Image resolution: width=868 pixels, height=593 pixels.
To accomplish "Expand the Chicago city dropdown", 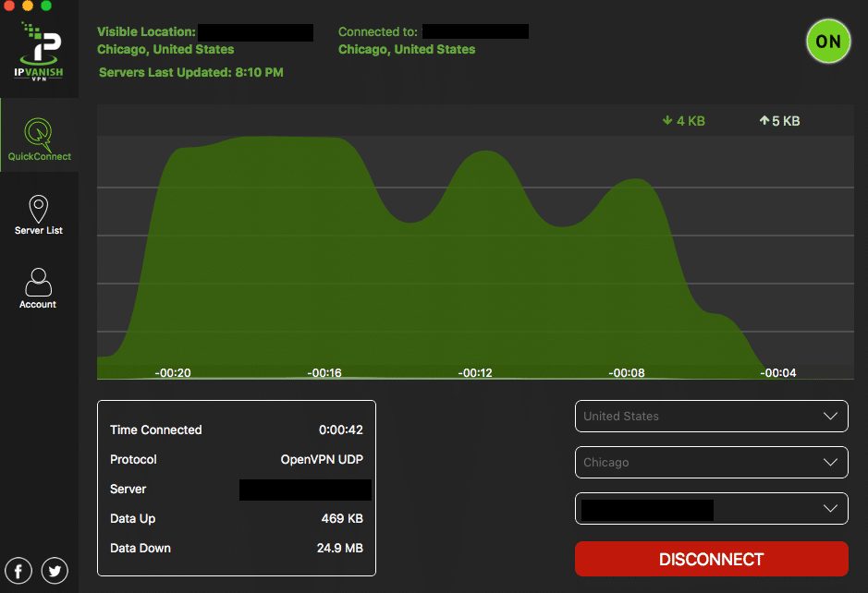I will pyautogui.click(x=712, y=462).
